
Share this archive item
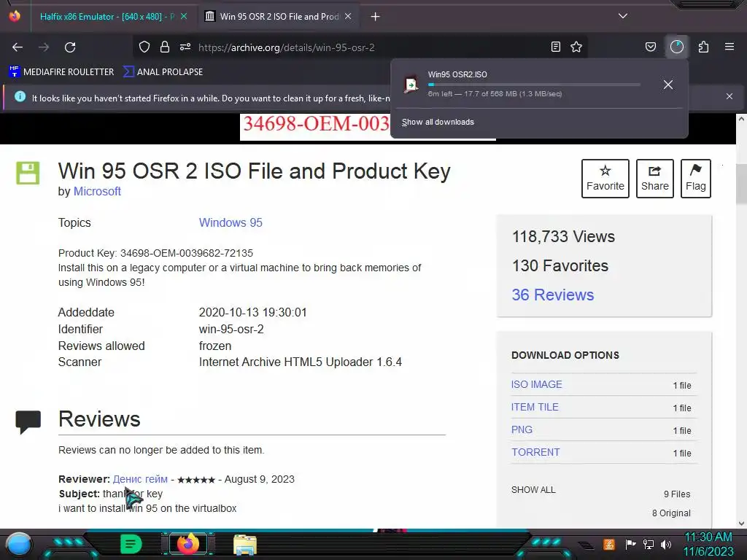click(654, 179)
